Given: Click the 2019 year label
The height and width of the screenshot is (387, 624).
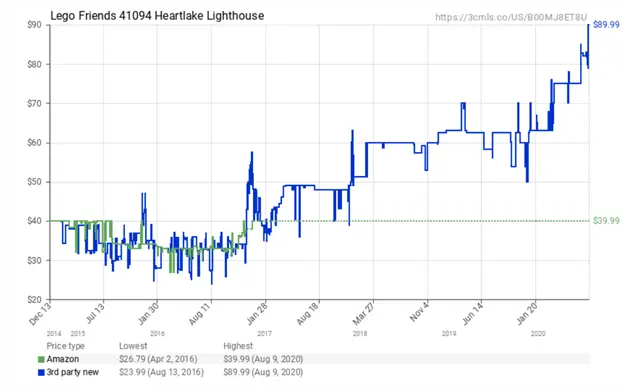Looking at the screenshot, I should [x=449, y=334].
